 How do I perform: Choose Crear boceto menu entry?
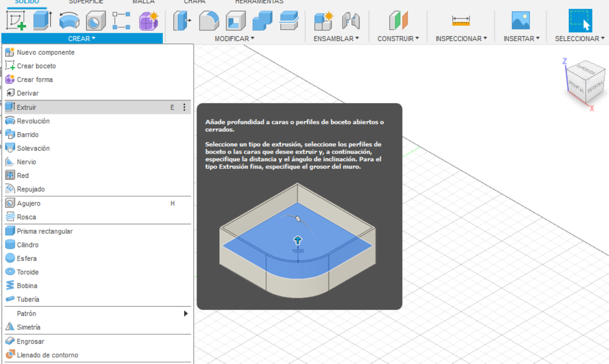pyautogui.click(x=98, y=66)
